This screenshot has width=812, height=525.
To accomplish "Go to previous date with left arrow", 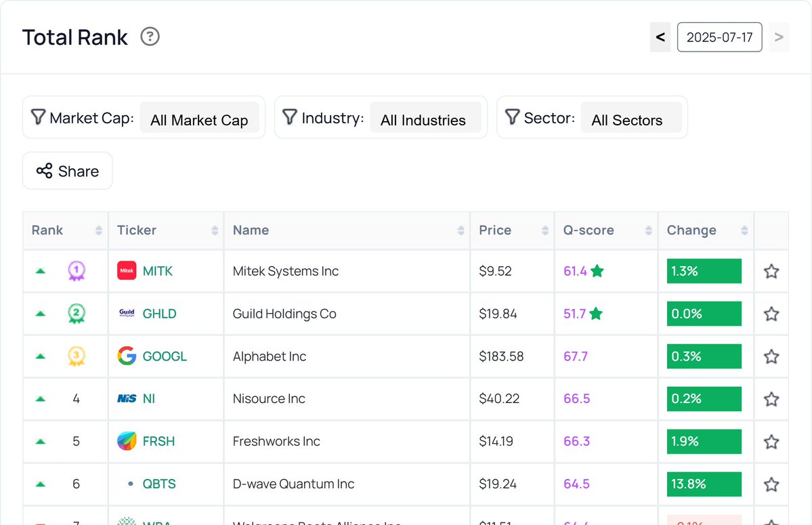I will tap(660, 37).
